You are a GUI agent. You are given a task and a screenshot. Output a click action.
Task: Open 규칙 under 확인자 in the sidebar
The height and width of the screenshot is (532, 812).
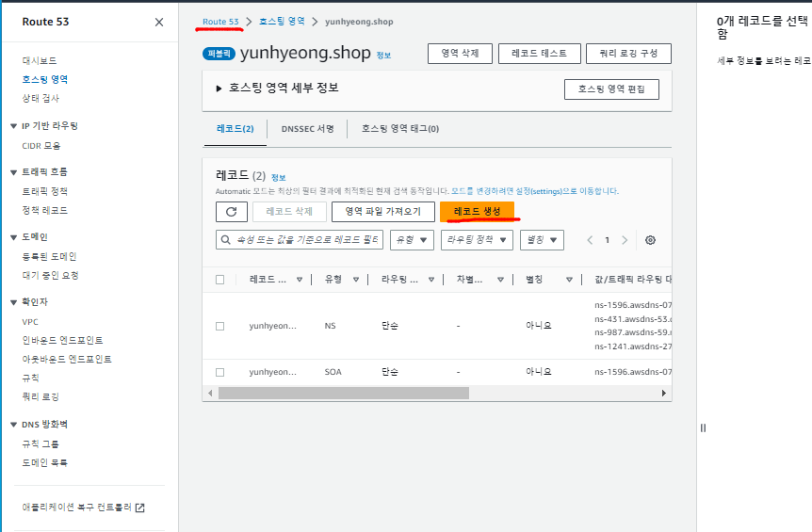30,379
